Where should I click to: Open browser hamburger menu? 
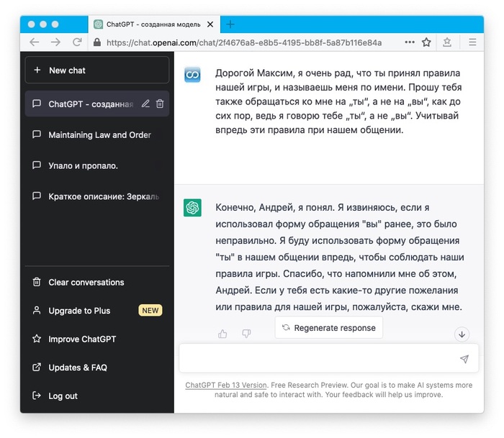[472, 42]
